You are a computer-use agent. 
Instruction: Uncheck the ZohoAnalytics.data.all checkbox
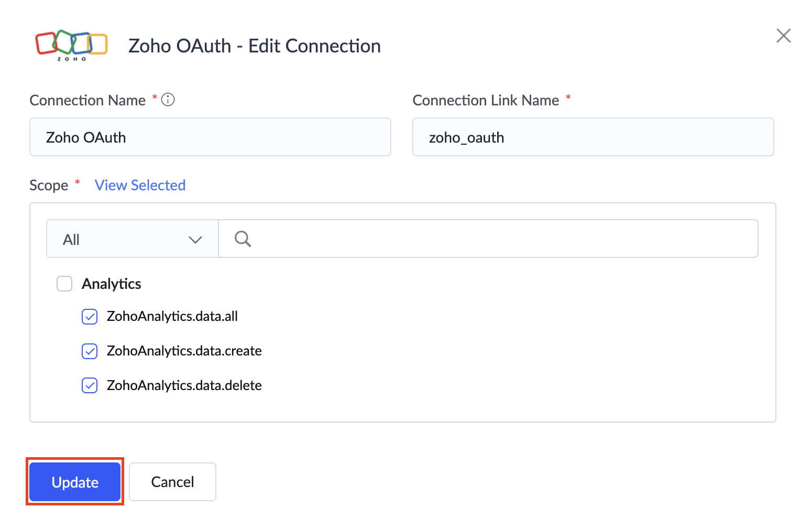click(x=90, y=317)
